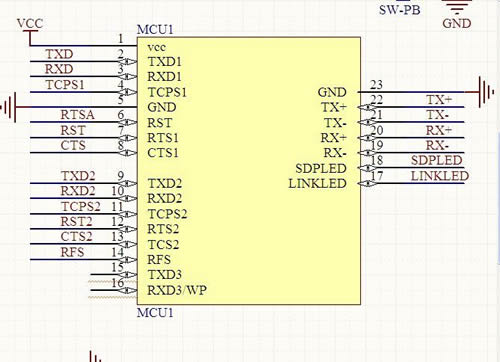500x362 pixels.
Task: Click the TXD net label on pin 2 wire
Action: tap(59, 54)
